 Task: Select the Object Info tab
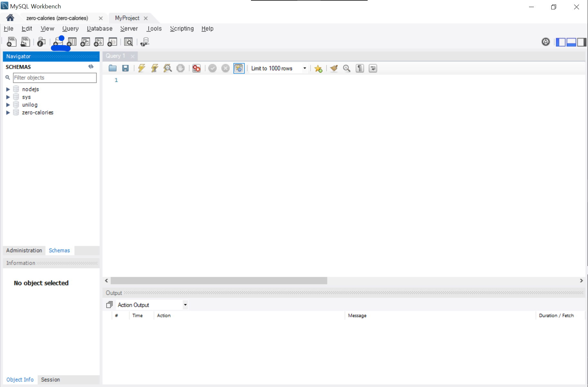[x=20, y=380]
